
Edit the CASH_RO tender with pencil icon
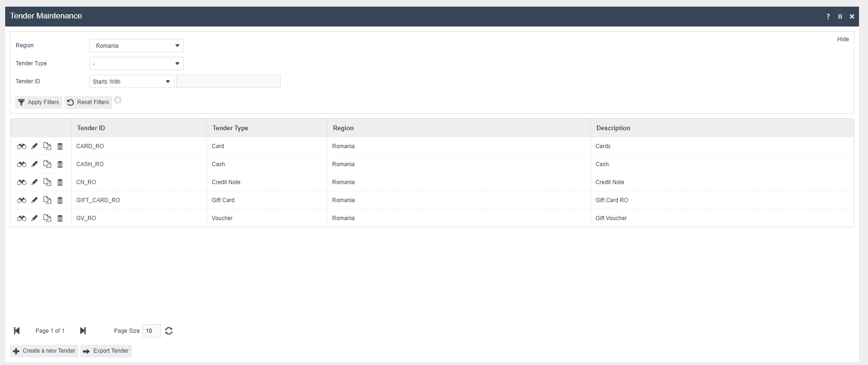[35, 164]
